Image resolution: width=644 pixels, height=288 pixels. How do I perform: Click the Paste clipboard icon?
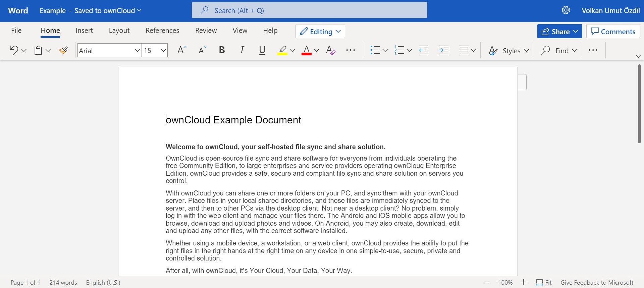pos(38,50)
